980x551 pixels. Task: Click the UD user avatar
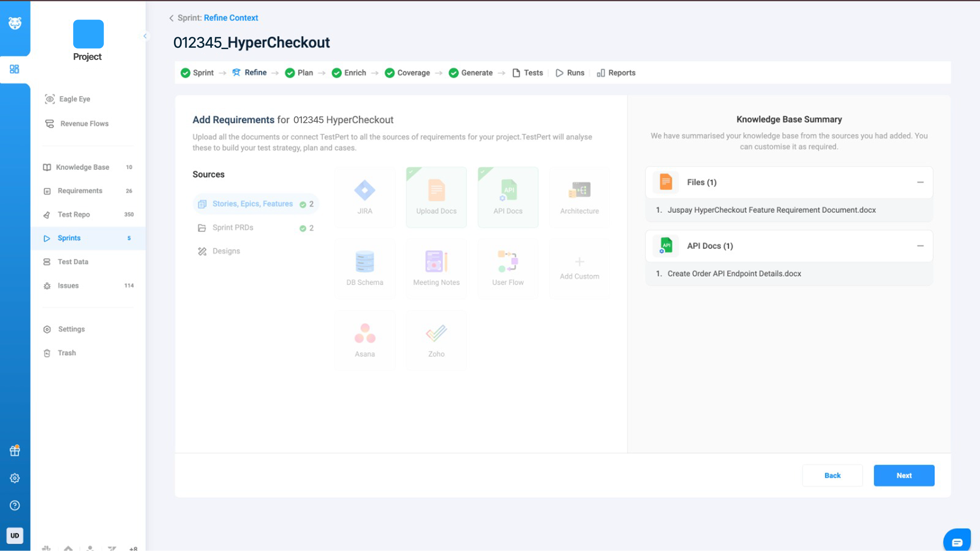[15, 535]
